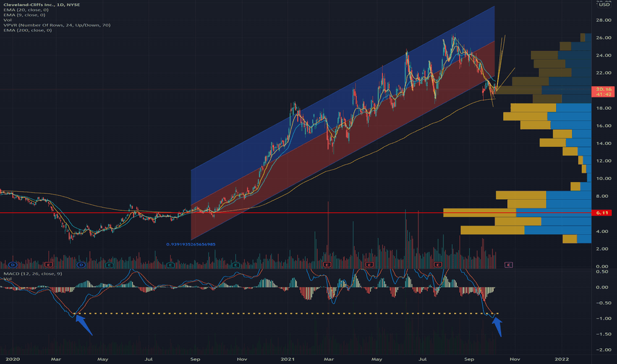Click the red earnings E marker before March 2020

coord(49,265)
